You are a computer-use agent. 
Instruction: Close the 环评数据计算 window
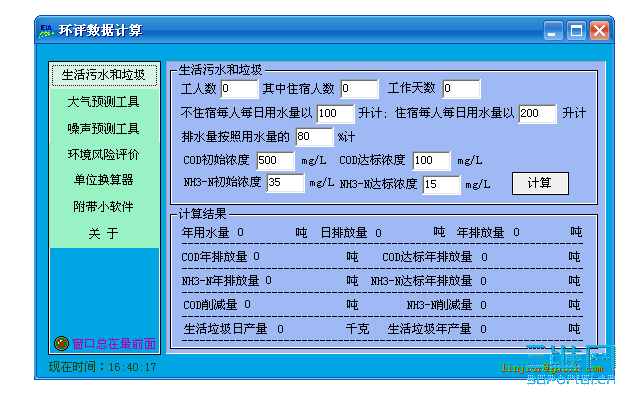point(599,31)
